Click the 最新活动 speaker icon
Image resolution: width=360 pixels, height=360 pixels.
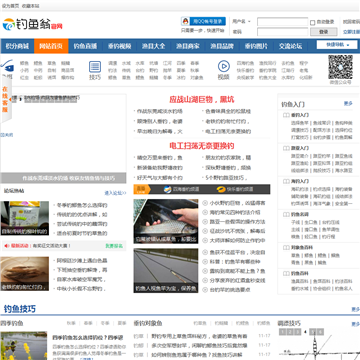pyautogui.click(x=6, y=246)
